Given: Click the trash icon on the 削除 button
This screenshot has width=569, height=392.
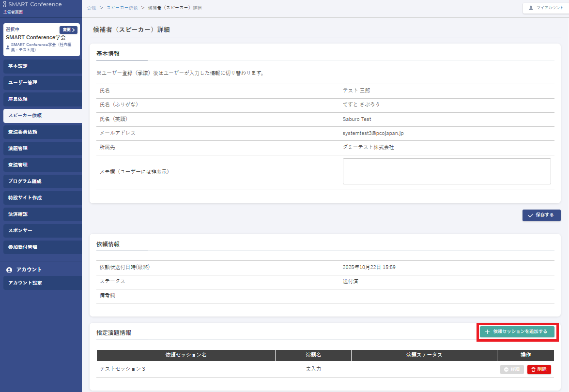Looking at the screenshot, I should 533,369.
